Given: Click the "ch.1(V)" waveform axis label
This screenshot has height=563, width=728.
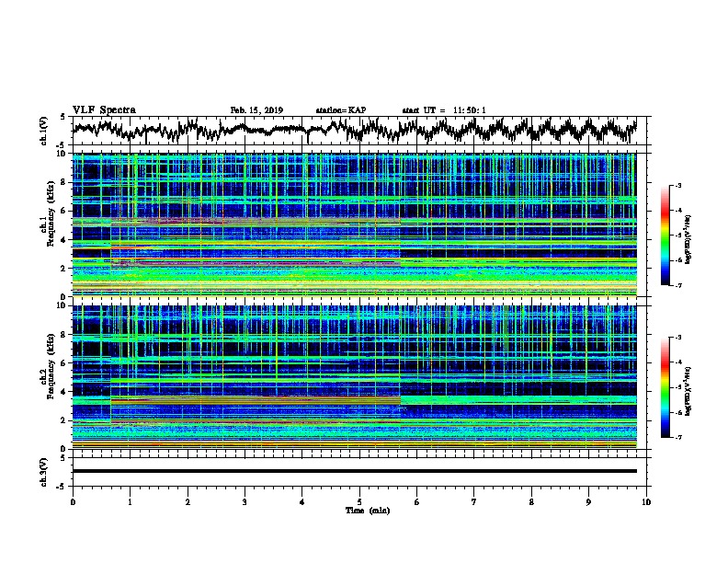Looking at the screenshot, I should point(44,131).
